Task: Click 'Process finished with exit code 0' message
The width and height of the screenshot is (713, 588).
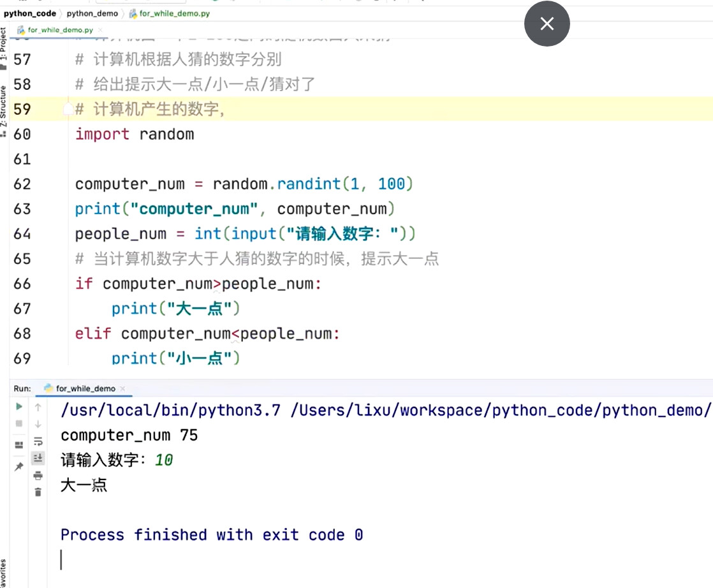Action: pos(212,535)
